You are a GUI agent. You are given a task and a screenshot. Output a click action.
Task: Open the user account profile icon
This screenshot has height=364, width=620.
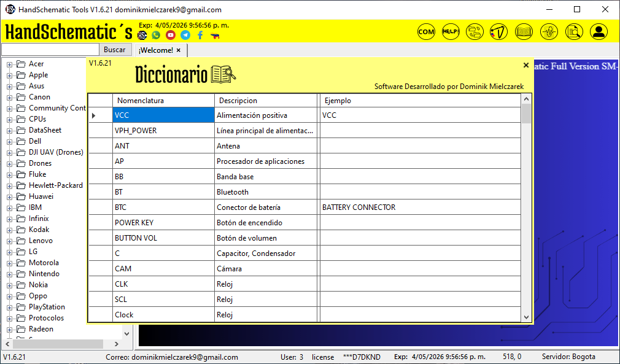point(599,32)
